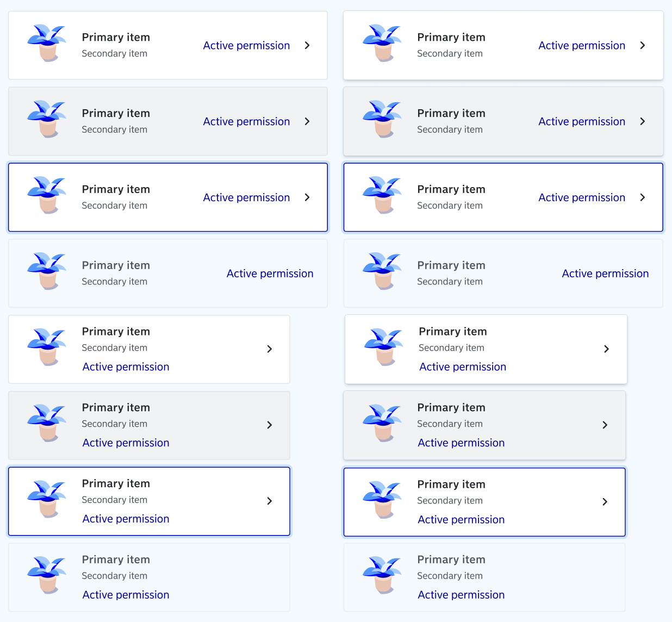The image size is (672, 622).
Task: Click the plant icon in the focused wide right-column card
Action: [382, 195]
